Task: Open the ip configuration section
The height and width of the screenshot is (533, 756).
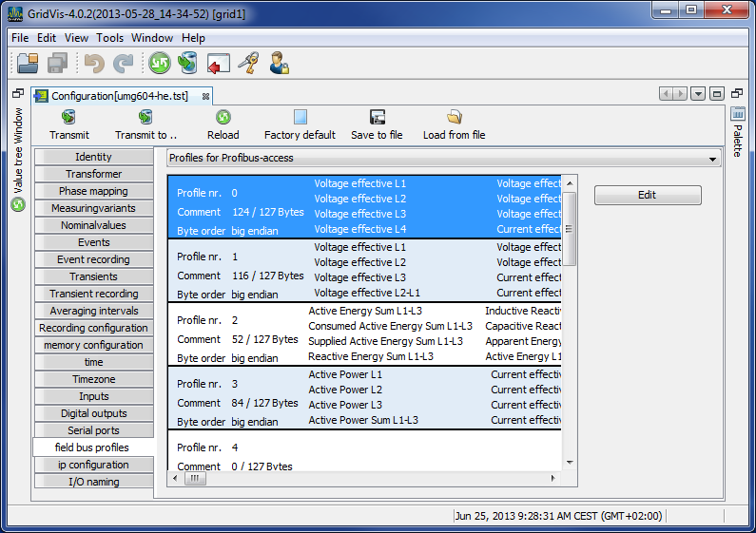Action: 93,465
